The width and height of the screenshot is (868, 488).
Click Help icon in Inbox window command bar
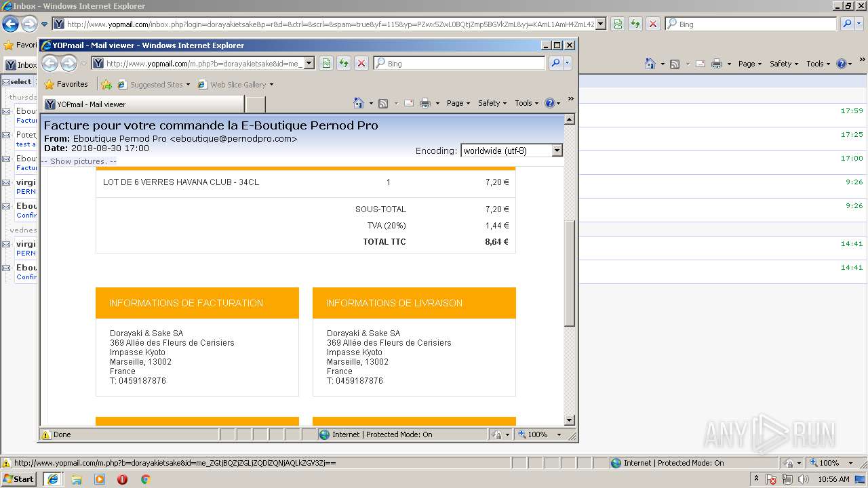(841, 64)
